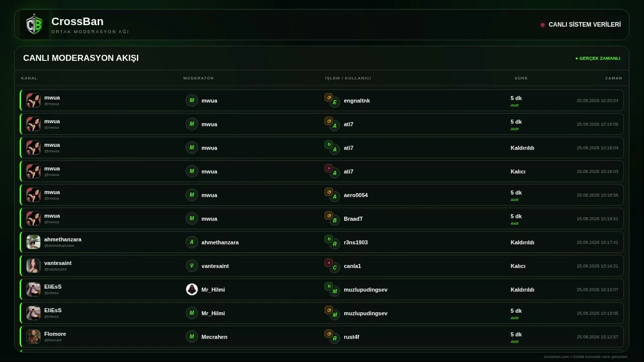Click the A avatar of moderator ahmethanzara
Image resolution: width=644 pixels, height=362 pixels.
tap(192, 242)
